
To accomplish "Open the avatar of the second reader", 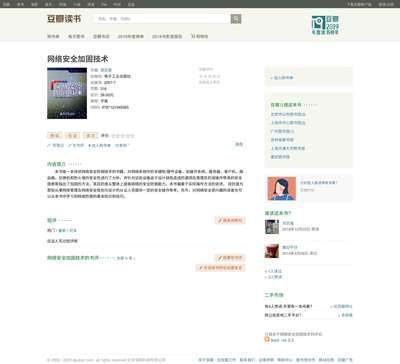I will [x=272, y=251].
